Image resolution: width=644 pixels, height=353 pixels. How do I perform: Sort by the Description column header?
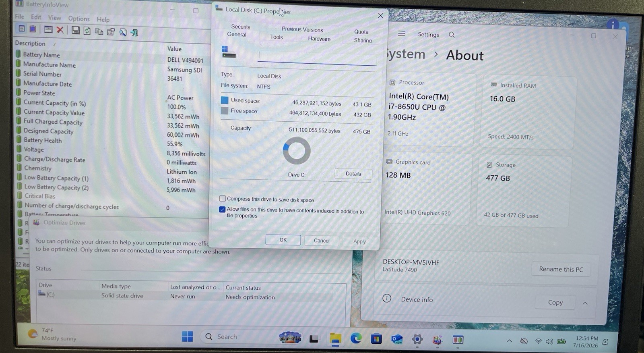click(x=30, y=43)
